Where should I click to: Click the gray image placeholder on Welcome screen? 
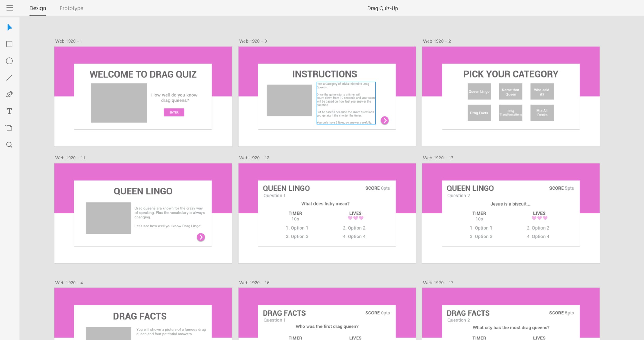[x=119, y=103]
